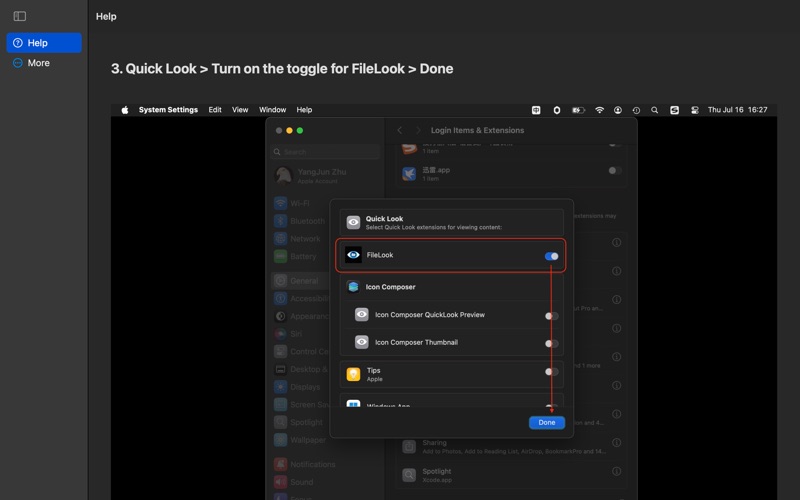Select General in settings sidebar
The width and height of the screenshot is (800, 500).
pyautogui.click(x=301, y=281)
